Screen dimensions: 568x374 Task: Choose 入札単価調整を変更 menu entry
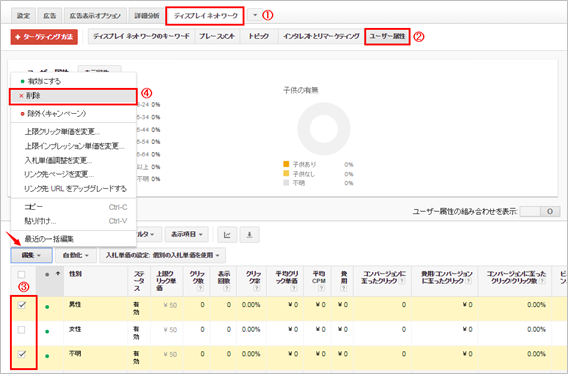click(74, 160)
